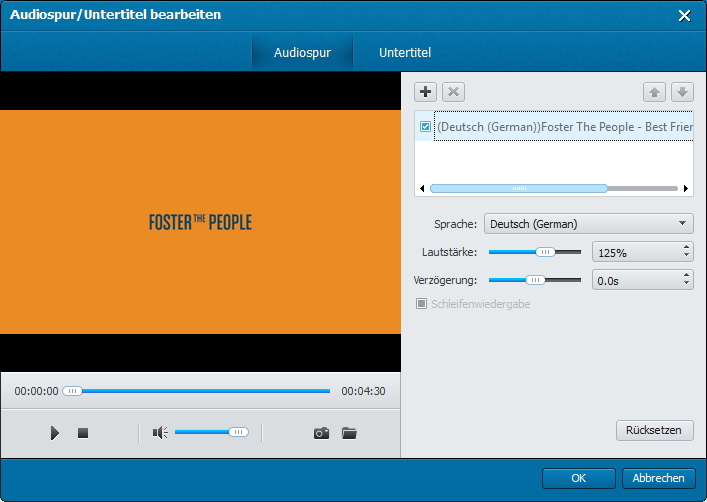Switch to the Audiospur tab
Image resolution: width=707 pixels, height=502 pixels.
coord(302,53)
